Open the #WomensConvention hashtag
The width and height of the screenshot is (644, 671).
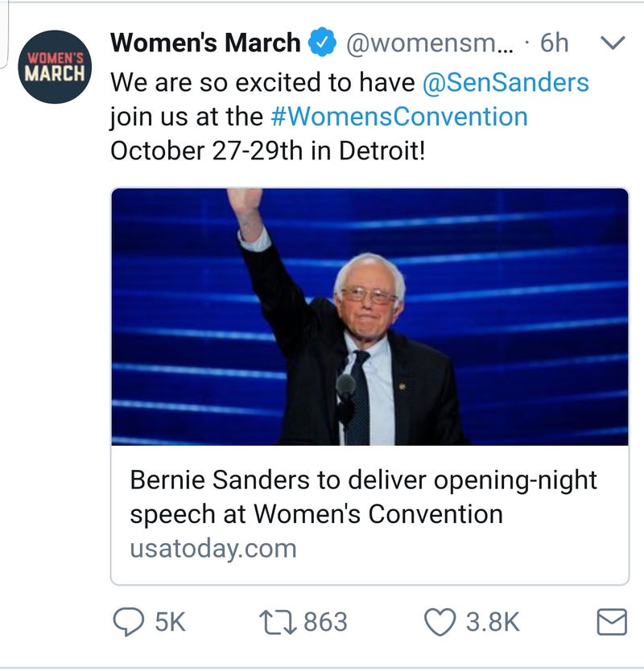click(x=399, y=117)
